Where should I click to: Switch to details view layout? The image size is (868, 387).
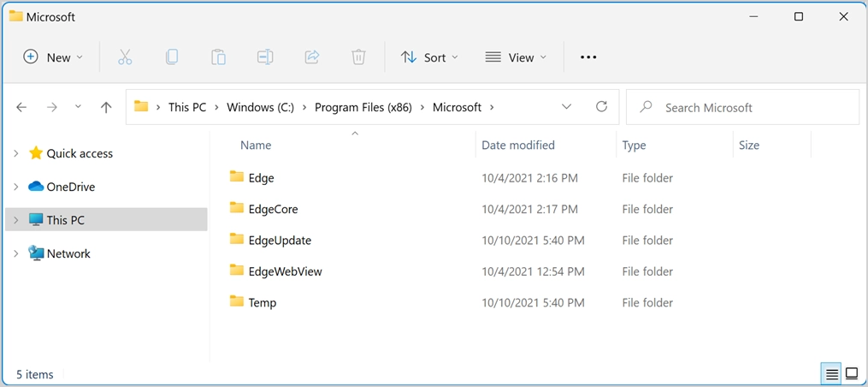pos(831,374)
